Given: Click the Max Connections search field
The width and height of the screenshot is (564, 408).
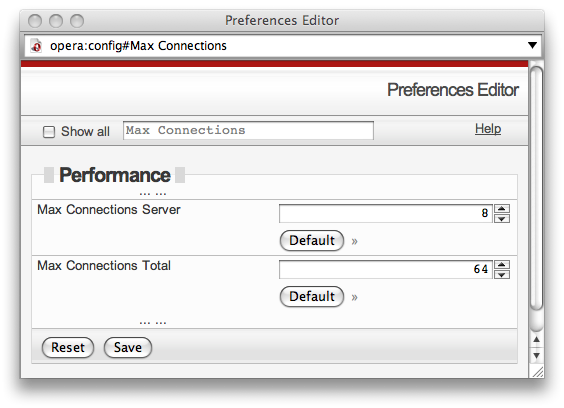Looking at the screenshot, I should tap(248, 130).
